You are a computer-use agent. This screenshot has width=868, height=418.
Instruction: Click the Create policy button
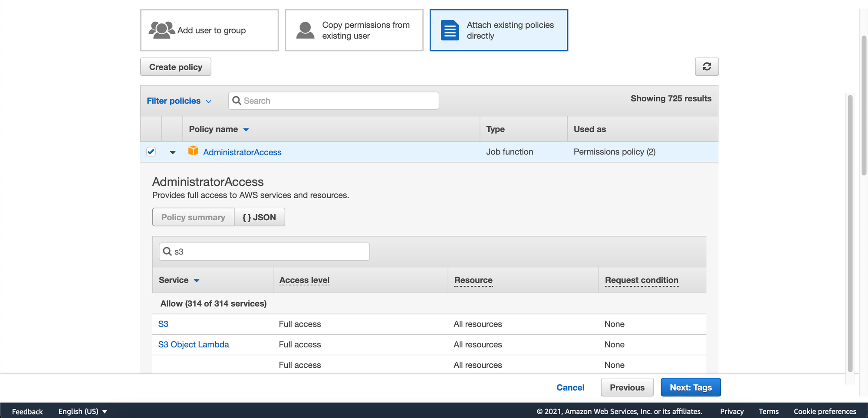coord(176,67)
